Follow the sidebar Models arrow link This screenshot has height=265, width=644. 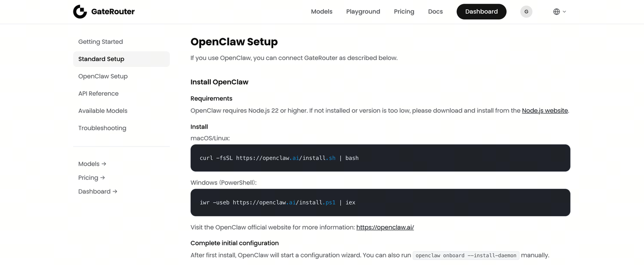(92, 164)
